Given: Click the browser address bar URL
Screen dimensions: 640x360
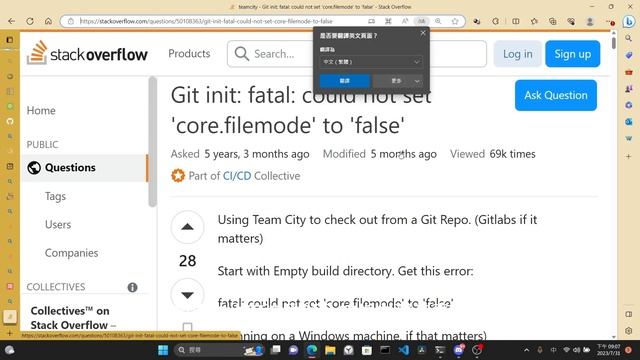Looking at the screenshot, I should [x=206, y=21].
